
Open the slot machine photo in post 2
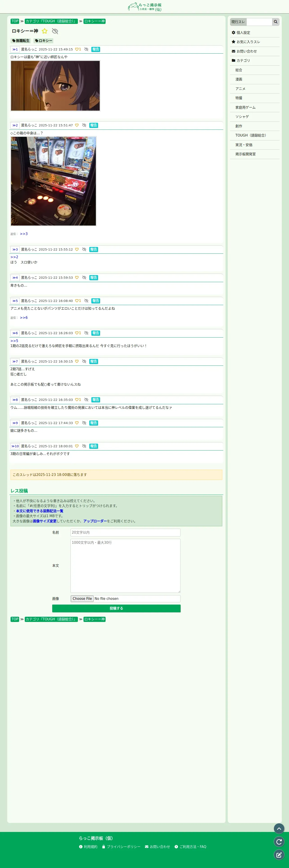coord(54,181)
